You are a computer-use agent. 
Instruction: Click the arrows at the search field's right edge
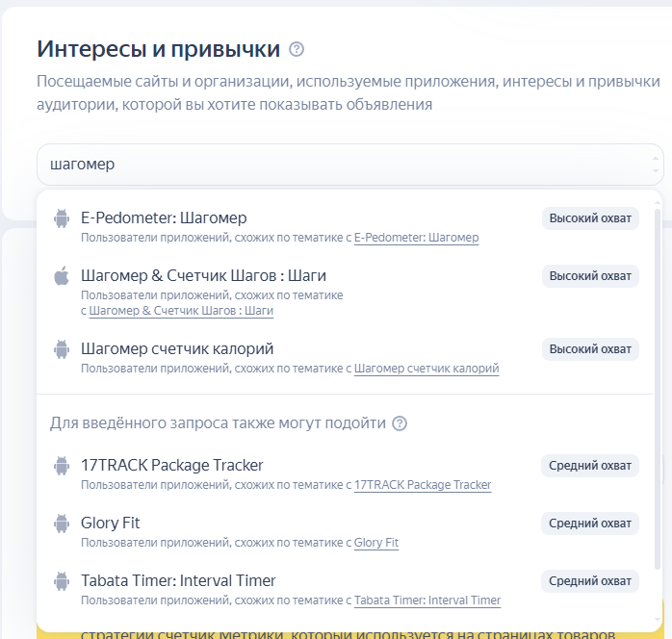coord(656,165)
